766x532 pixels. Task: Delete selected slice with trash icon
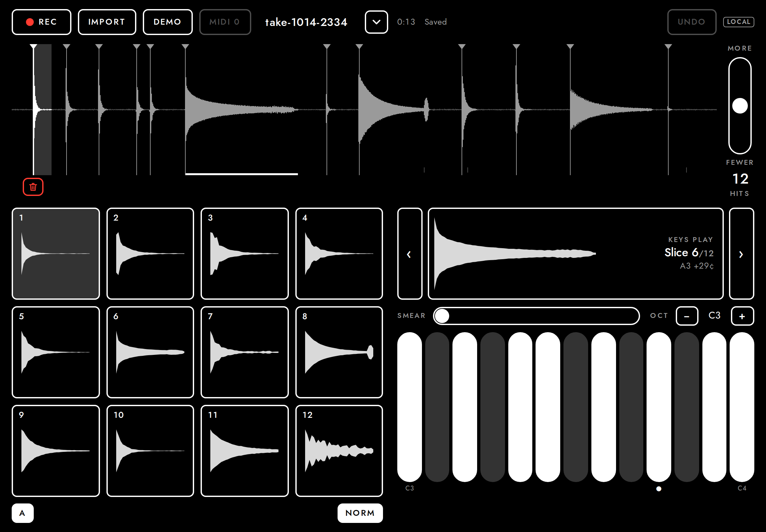33,187
